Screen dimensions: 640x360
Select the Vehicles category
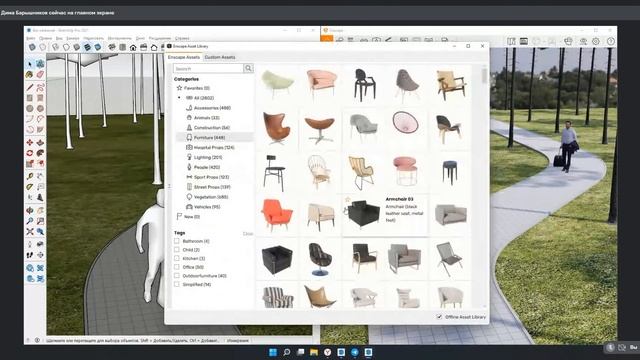tap(203, 207)
